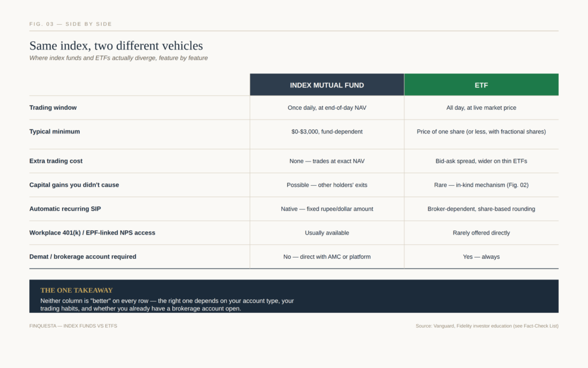The image size is (588, 368).
Task: Select the Trading window row label
Action: click(x=53, y=108)
